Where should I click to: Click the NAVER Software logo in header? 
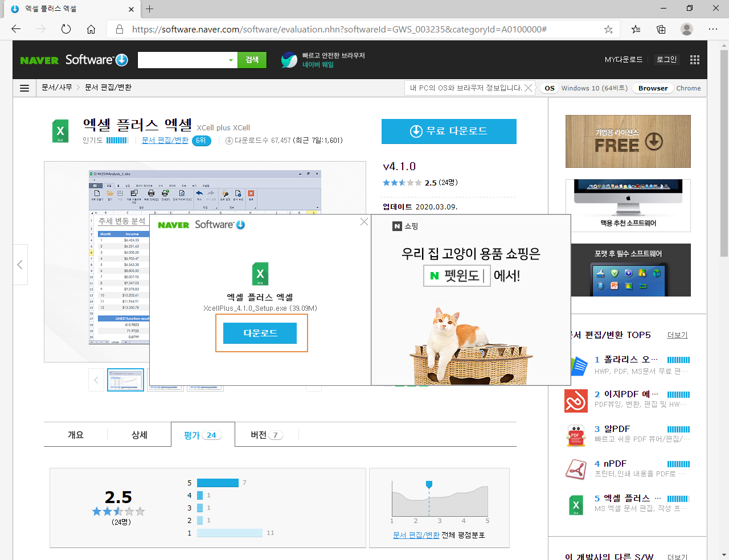point(74,60)
